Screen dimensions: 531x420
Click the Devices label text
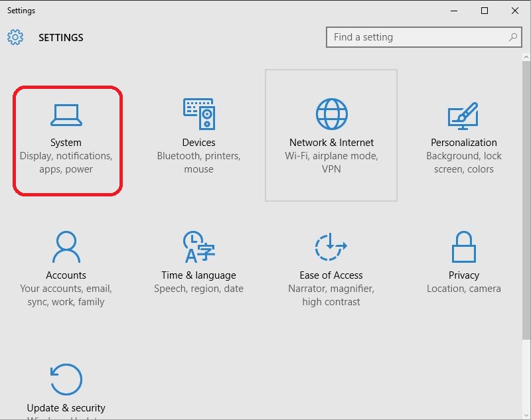tap(198, 143)
